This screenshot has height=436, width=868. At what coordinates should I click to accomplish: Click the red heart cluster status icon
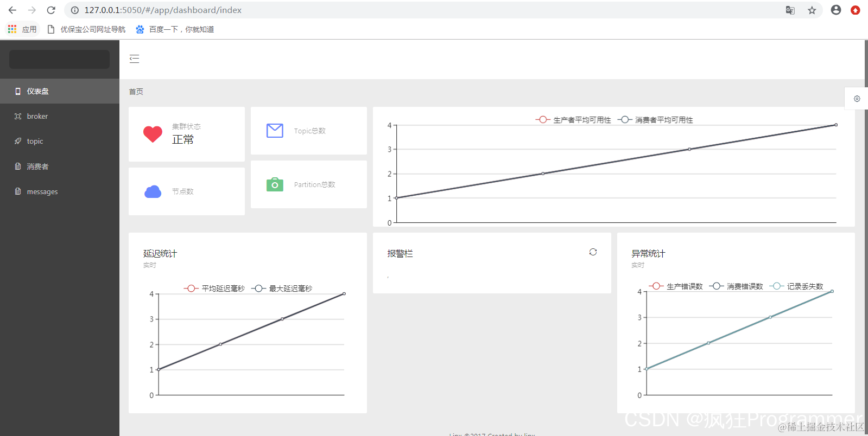(x=153, y=134)
